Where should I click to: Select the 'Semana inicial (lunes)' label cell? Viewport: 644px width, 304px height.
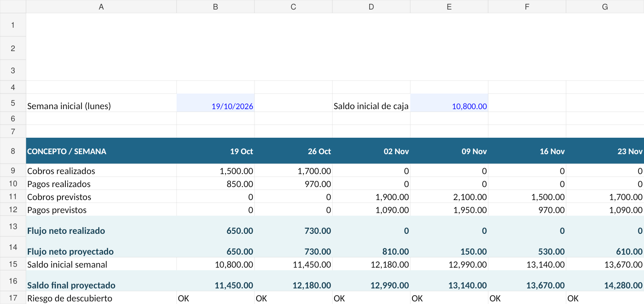pos(101,103)
